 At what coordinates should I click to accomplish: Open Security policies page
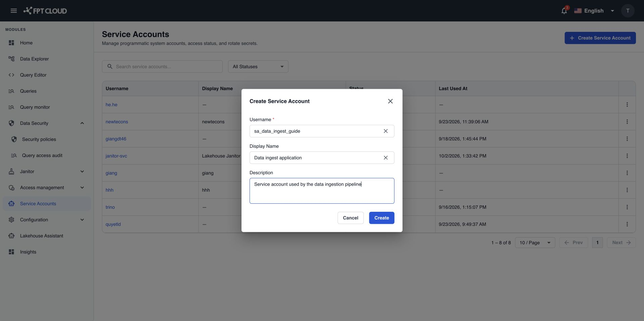pyautogui.click(x=47, y=139)
